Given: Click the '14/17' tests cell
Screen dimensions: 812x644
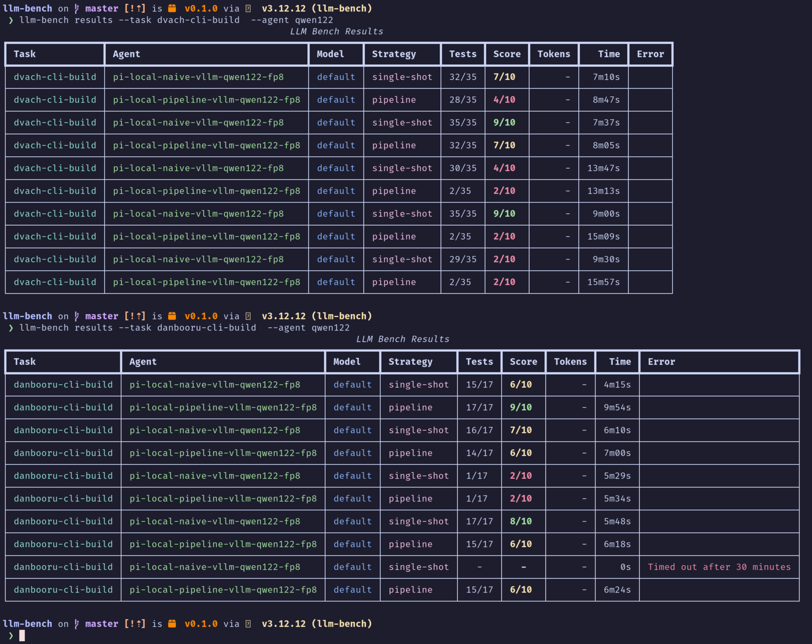Looking at the screenshot, I should (x=479, y=453).
